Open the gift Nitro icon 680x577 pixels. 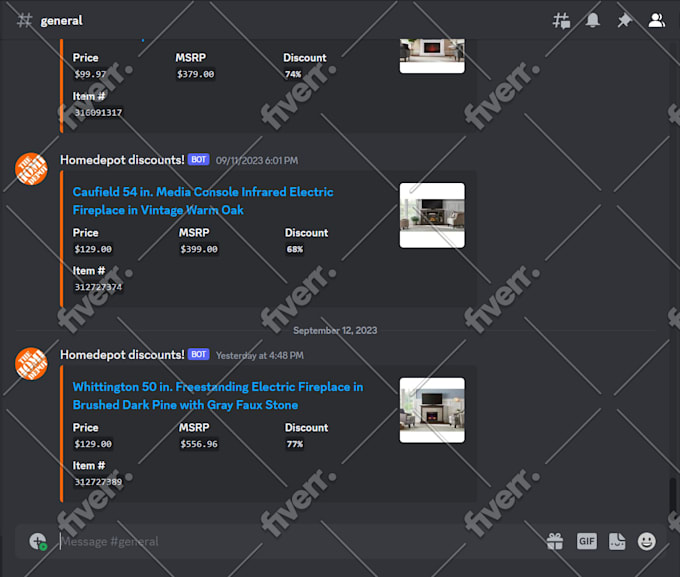point(555,541)
